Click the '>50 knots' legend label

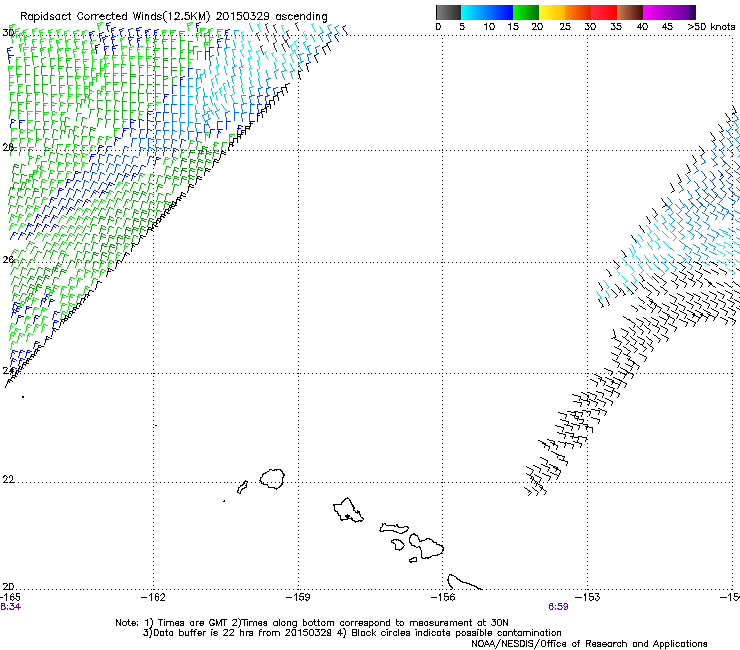711,26
